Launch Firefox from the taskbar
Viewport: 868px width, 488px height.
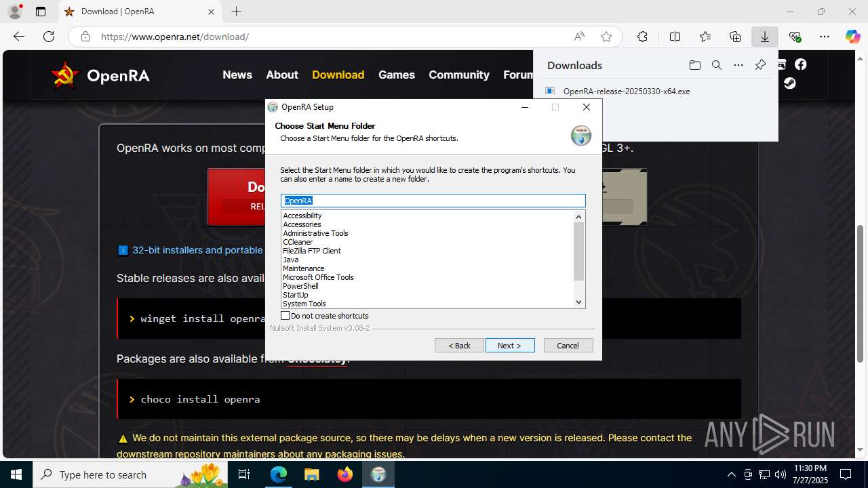[x=345, y=474]
